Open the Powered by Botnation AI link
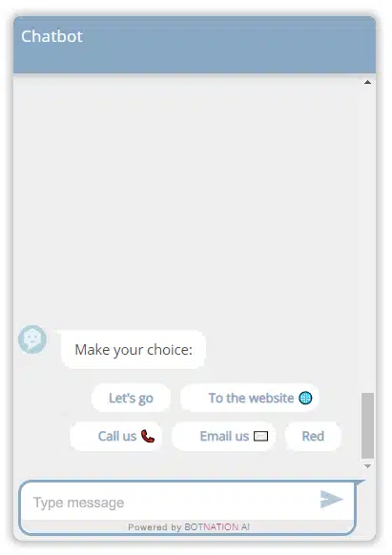The height and width of the screenshot is (555, 392). [189, 527]
